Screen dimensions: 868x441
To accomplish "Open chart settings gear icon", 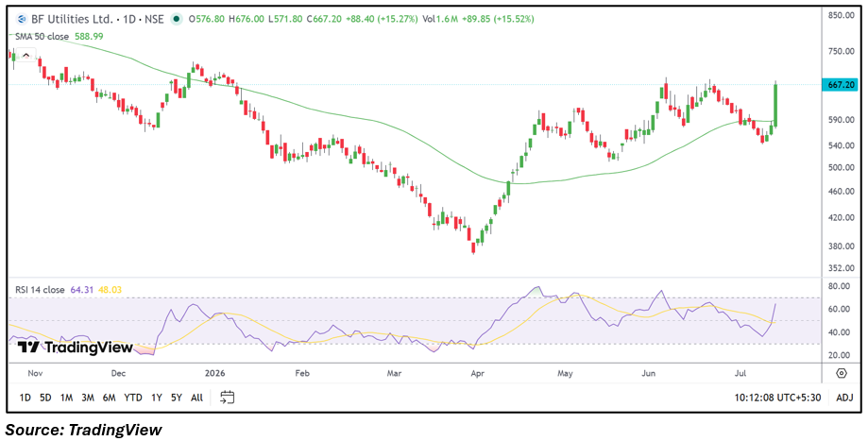I will tap(842, 374).
